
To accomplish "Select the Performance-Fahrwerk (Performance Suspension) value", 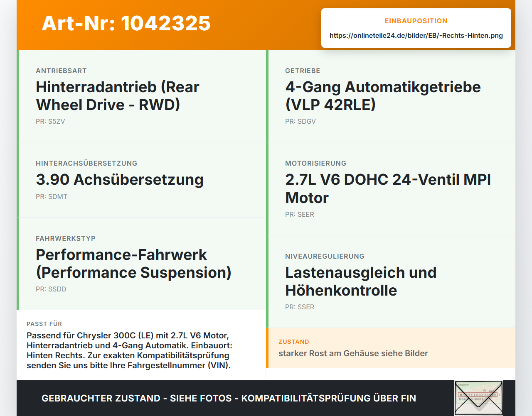I will click(x=133, y=264).
